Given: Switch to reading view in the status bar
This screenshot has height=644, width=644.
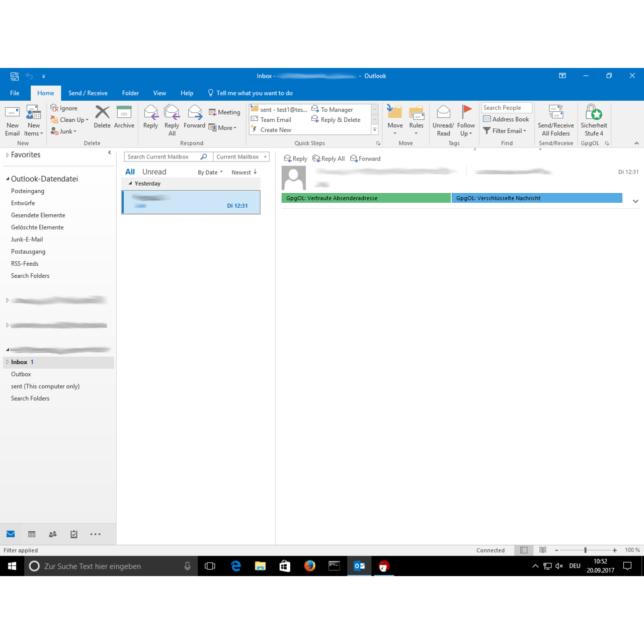Looking at the screenshot, I should click(x=542, y=550).
